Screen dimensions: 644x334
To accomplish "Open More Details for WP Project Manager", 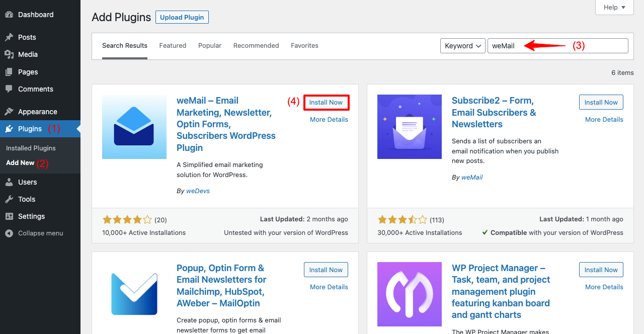I will 604,287.
